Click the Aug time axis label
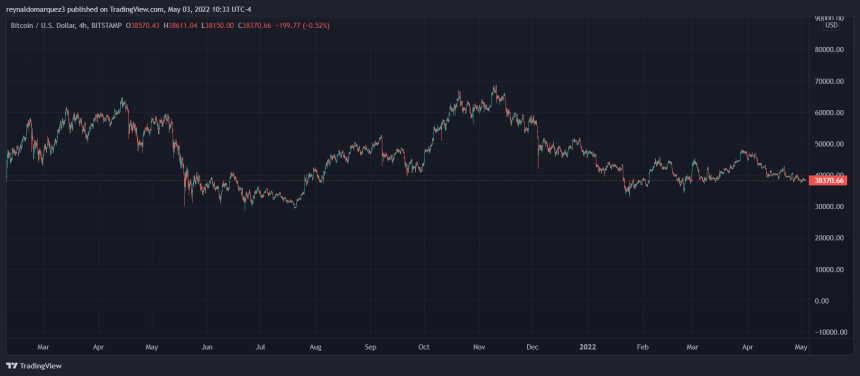This screenshot has height=376, width=860. [x=315, y=347]
